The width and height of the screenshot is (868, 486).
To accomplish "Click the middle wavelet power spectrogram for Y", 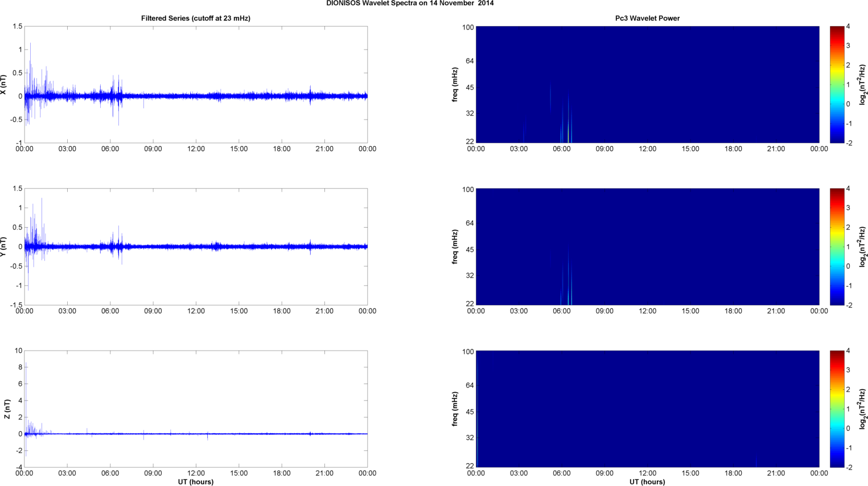I will pos(647,246).
